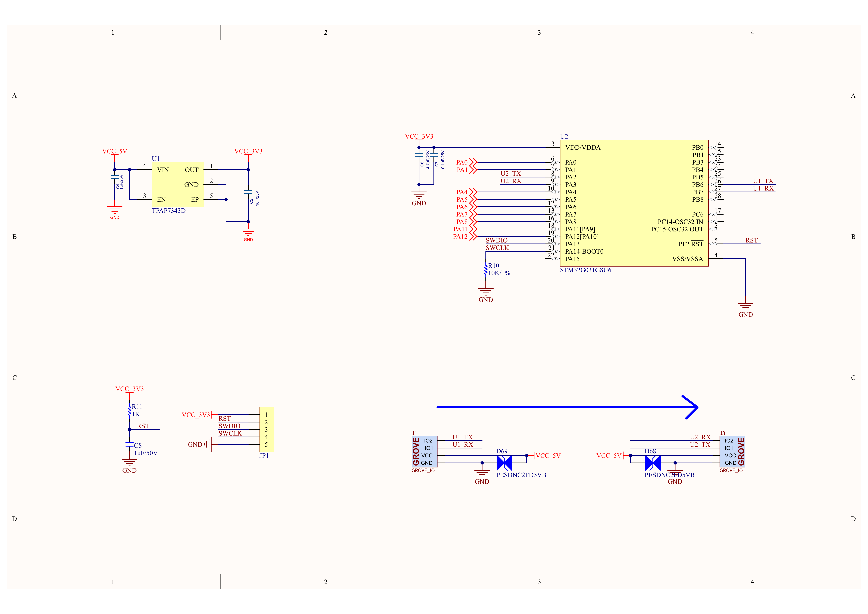
Task: Select the J1 GROVE_IO connector
Action: [x=425, y=452]
